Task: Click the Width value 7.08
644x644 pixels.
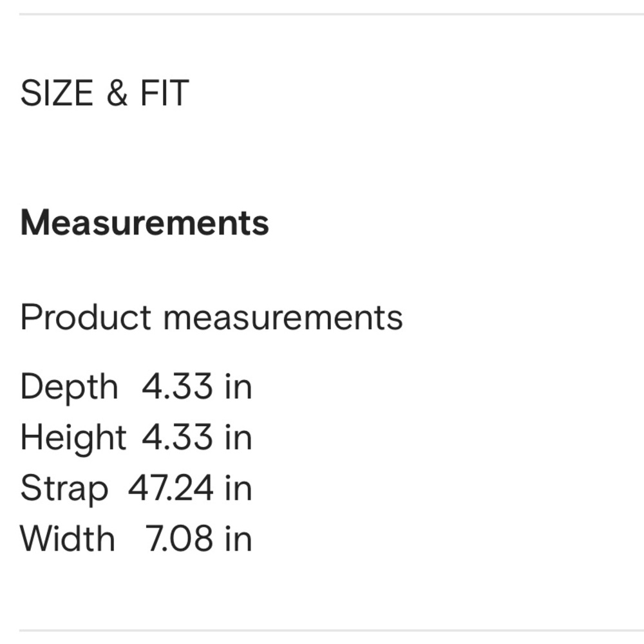Action: click(179, 538)
